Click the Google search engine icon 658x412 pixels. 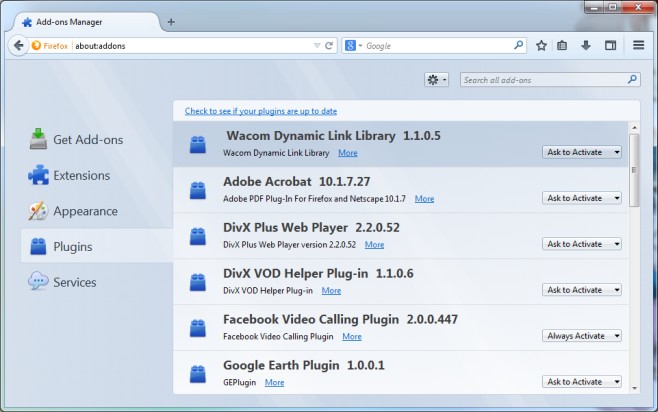pyautogui.click(x=350, y=45)
